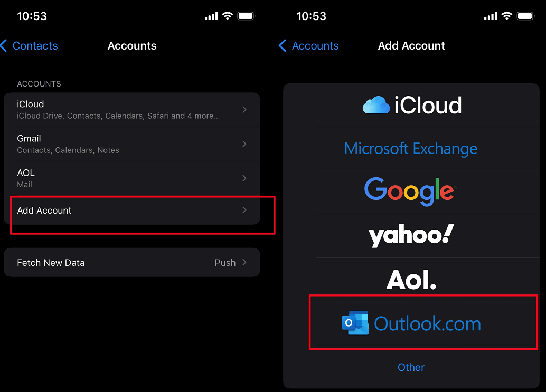This screenshot has height=392, width=546.
Task: Tap the Contacts back arrow icon
Action: [4, 46]
